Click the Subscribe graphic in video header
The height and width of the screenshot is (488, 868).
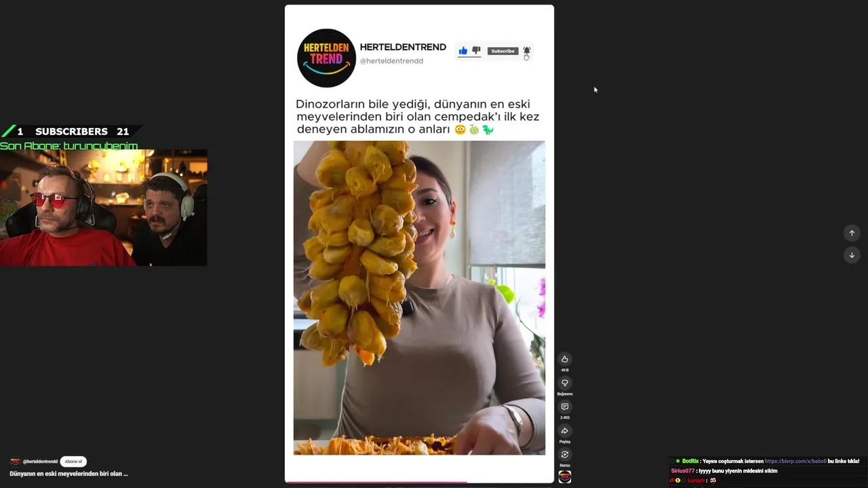tap(502, 51)
